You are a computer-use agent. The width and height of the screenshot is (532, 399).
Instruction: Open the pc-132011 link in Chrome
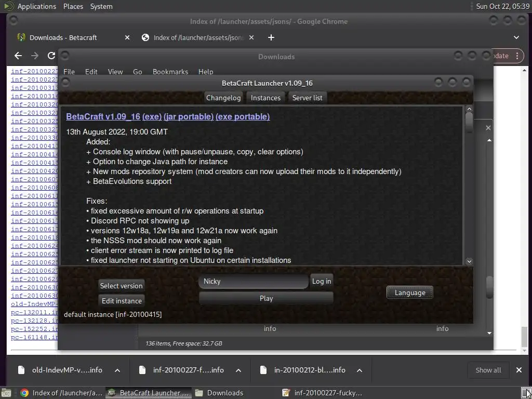[x=34, y=312]
